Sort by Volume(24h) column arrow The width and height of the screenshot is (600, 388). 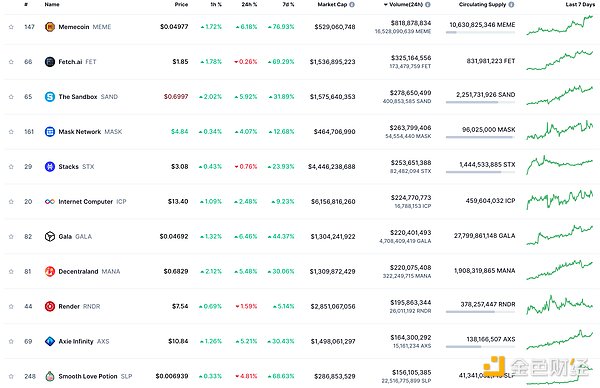pyautogui.click(x=386, y=5)
